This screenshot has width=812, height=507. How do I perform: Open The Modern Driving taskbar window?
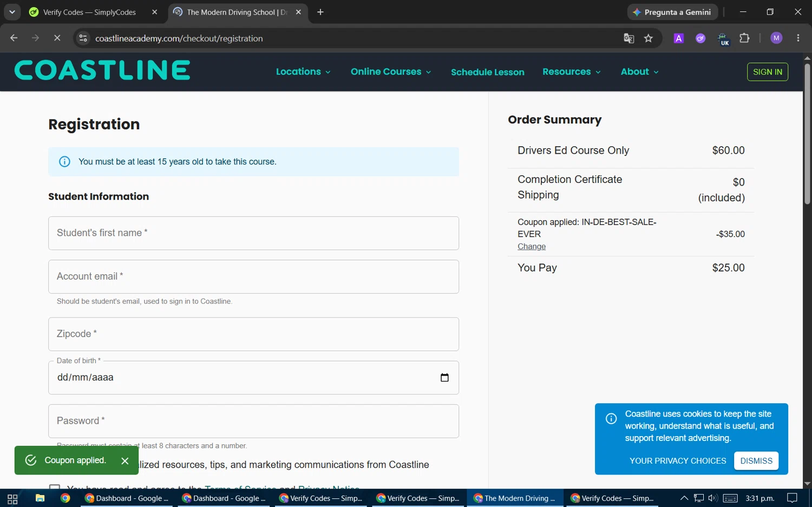point(514,498)
